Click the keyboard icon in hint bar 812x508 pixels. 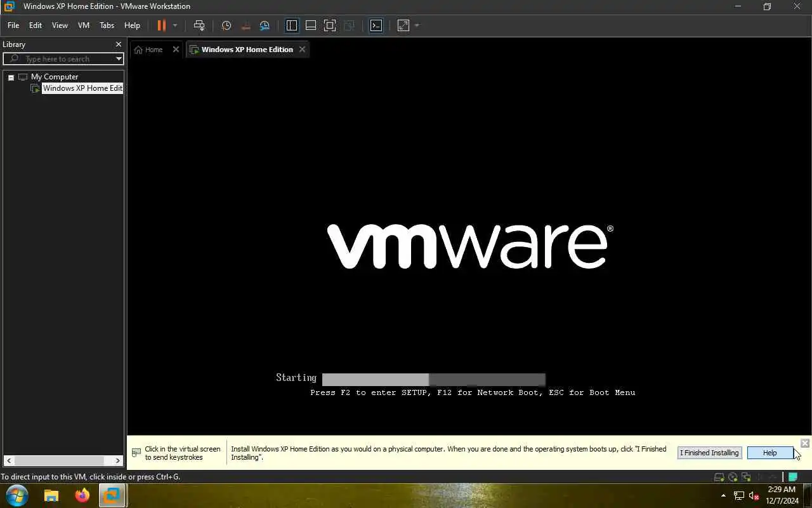click(x=136, y=453)
